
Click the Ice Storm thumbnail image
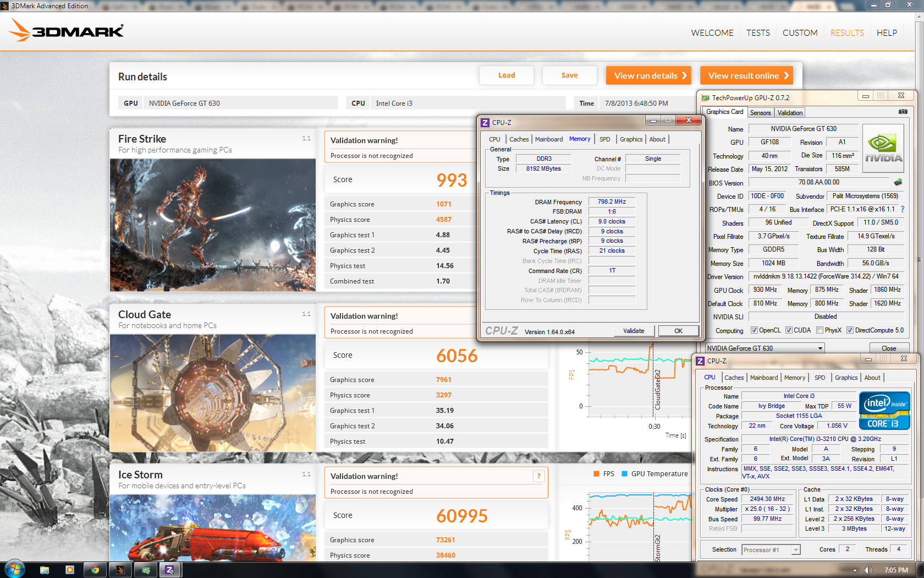(213, 528)
